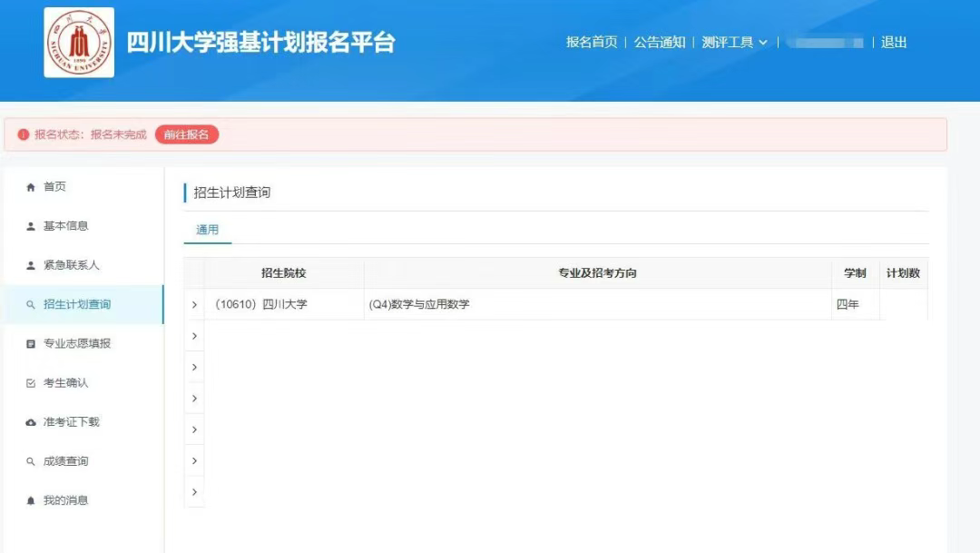Expand the fourth table row chevron
Image resolution: width=980 pixels, height=553 pixels.
pyautogui.click(x=194, y=399)
